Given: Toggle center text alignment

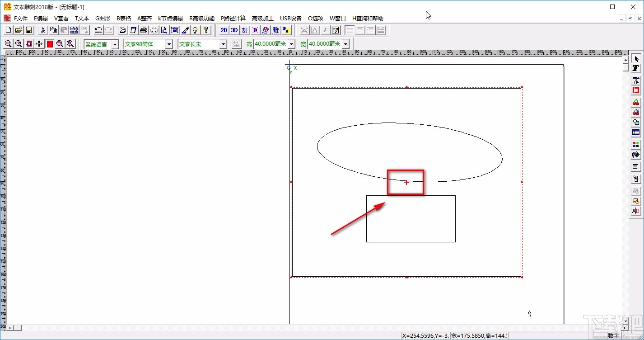Looking at the screenshot, I should [x=360, y=30].
